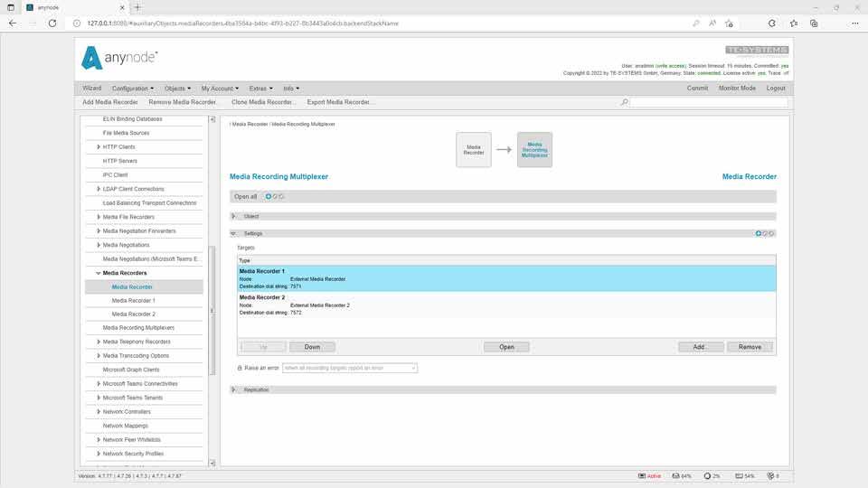Image resolution: width=868 pixels, height=488 pixels.
Task: Open browser settings and more menu
Action: tap(854, 23)
